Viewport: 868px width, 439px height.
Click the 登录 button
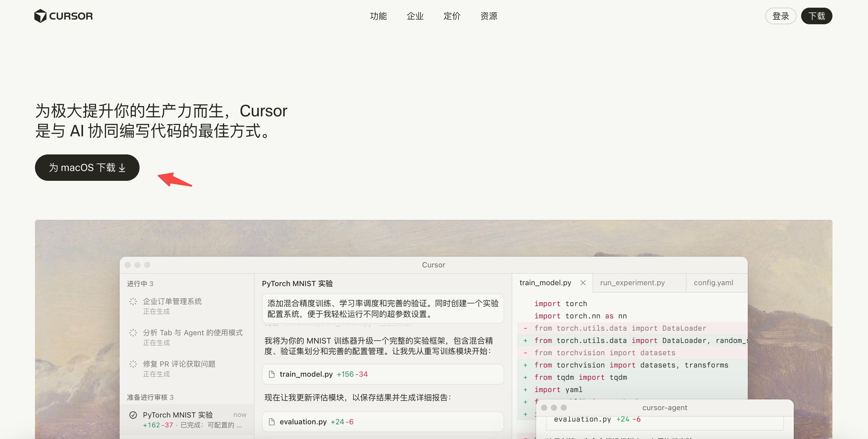780,16
